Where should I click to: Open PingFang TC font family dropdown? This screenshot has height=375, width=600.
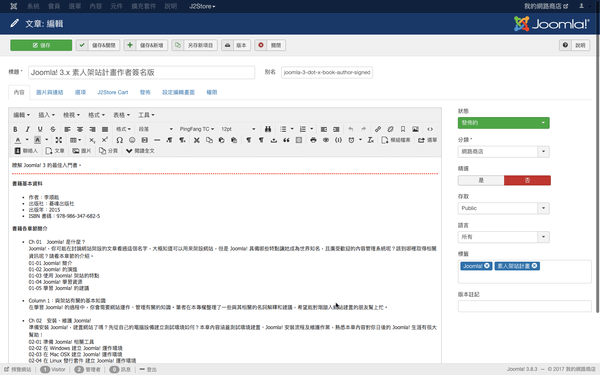197,129
